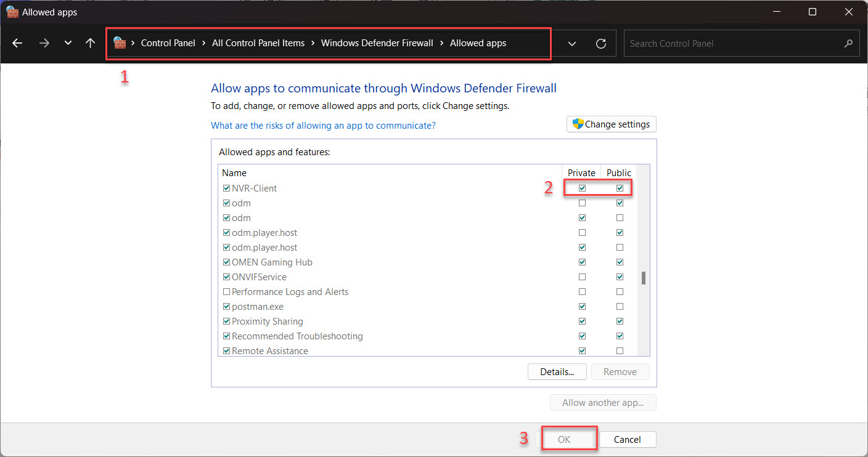Toggle Public checkbox for ONVIFService
The height and width of the screenshot is (457, 868).
click(x=620, y=277)
